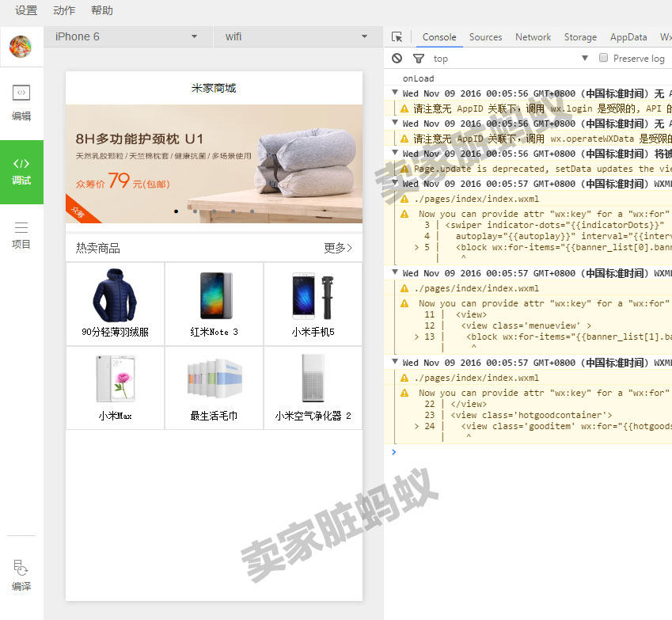
Task: Collapse the second 00:05:56 log group
Action: pyautogui.click(x=395, y=123)
